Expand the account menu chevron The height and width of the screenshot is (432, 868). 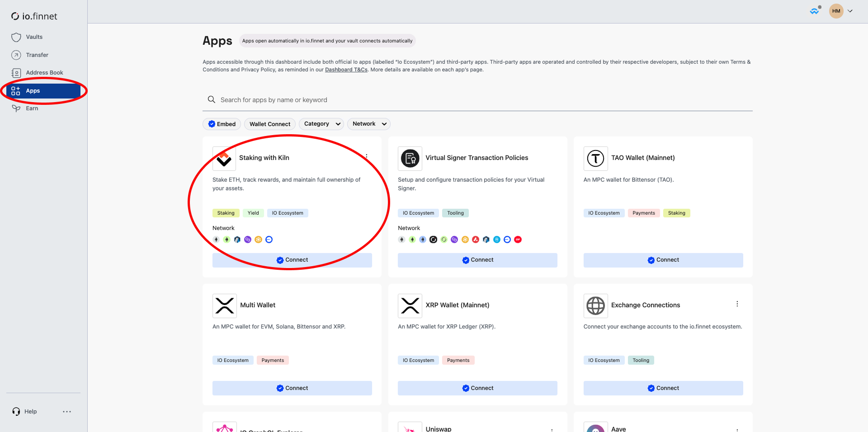point(850,11)
